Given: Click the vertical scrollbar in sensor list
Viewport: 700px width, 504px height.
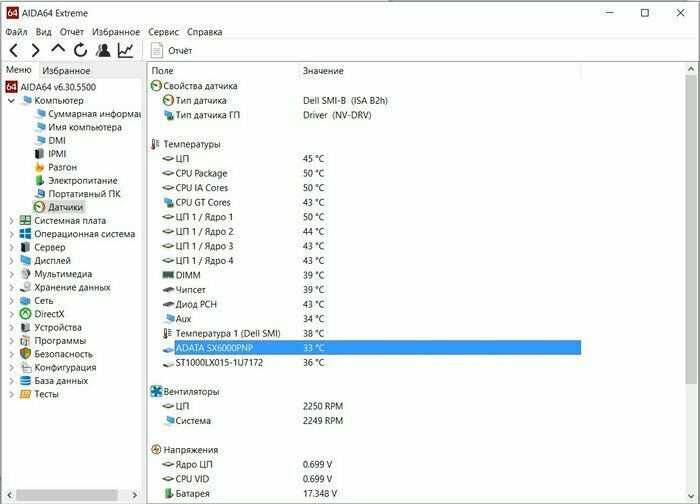Looking at the screenshot, I should (x=692, y=230).
